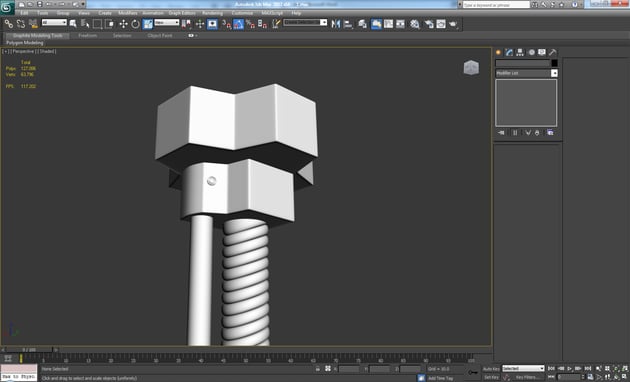The image size is (630, 382).
Task: Open the Modify command panel tab
Action: click(509, 52)
